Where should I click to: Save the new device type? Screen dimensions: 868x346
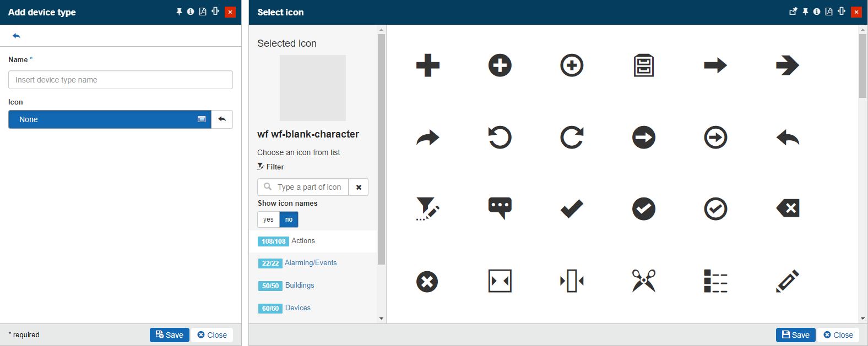[169, 335]
